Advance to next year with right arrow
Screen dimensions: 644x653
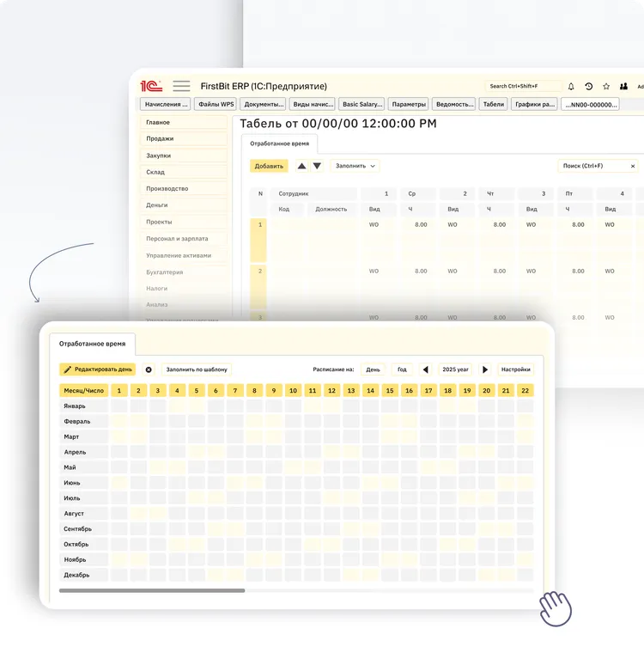pyautogui.click(x=485, y=369)
